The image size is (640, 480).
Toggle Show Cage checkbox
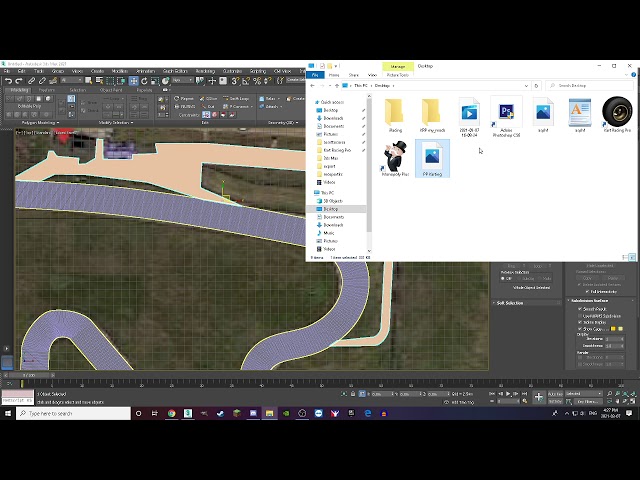(x=580, y=329)
